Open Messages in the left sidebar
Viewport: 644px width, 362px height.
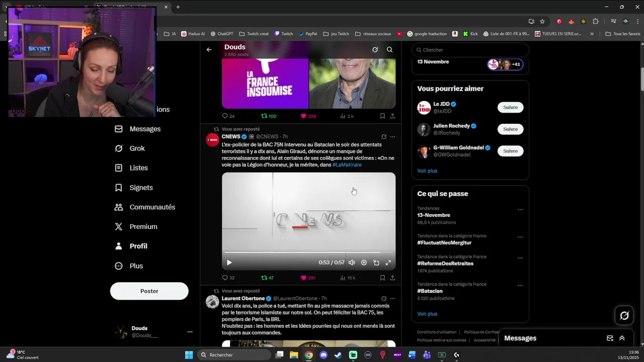137,129
